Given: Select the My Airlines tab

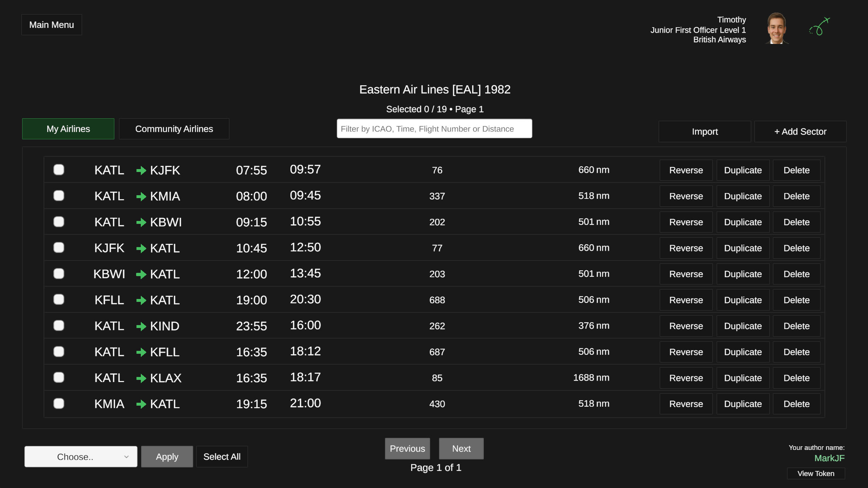Looking at the screenshot, I should (x=68, y=129).
